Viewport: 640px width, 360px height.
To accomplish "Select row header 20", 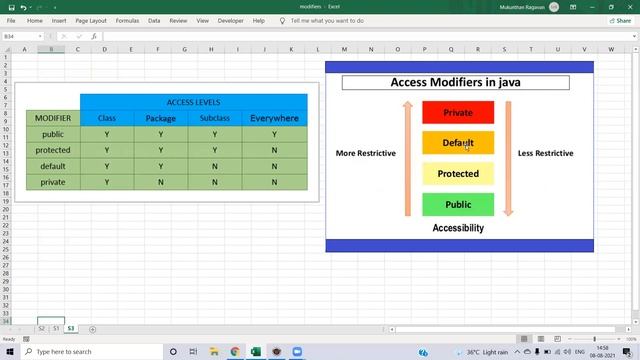I will pos(6,209).
